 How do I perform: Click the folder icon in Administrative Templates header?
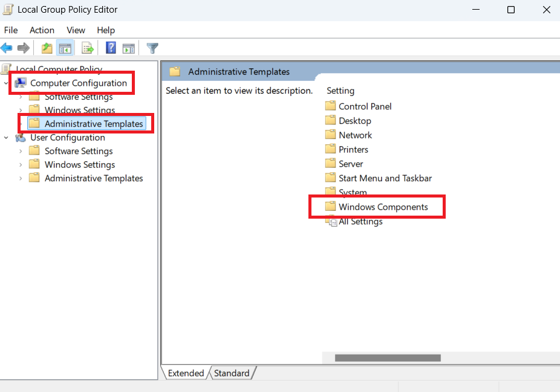[x=175, y=72]
